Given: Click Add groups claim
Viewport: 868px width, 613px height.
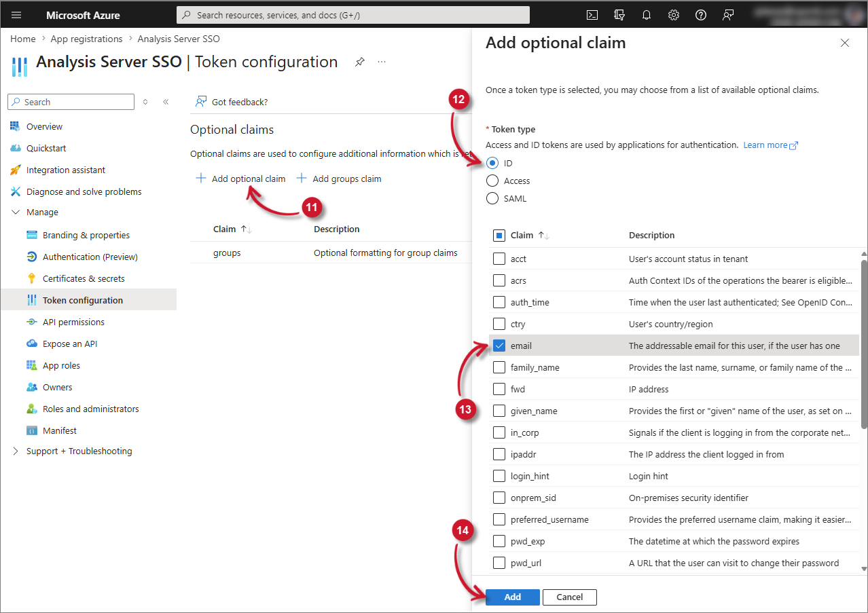Looking at the screenshot, I should [x=339, y=179].
